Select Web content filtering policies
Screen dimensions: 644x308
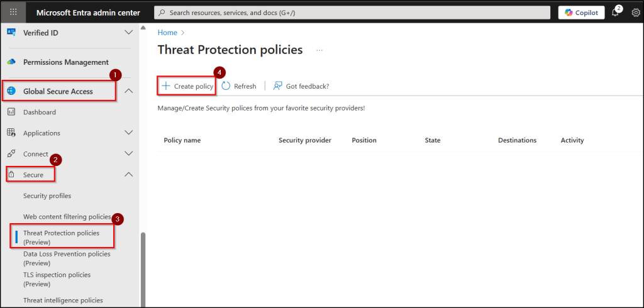coord(67,216)
